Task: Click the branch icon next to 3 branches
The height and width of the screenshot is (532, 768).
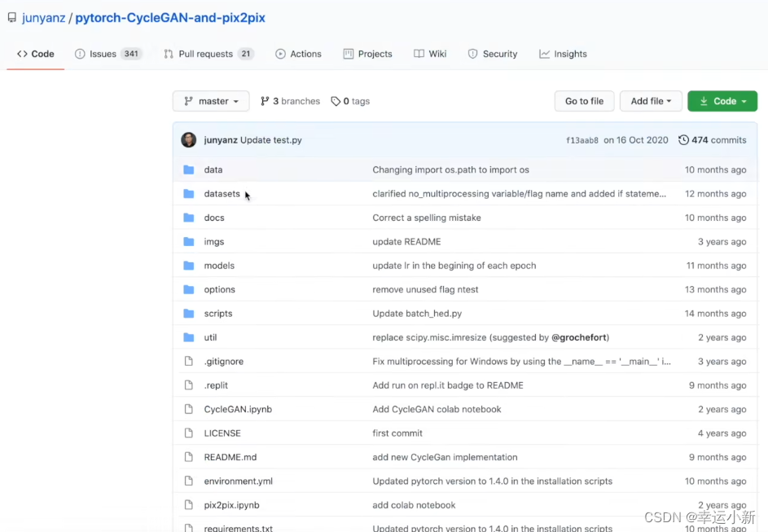Action: coord(265,101)
